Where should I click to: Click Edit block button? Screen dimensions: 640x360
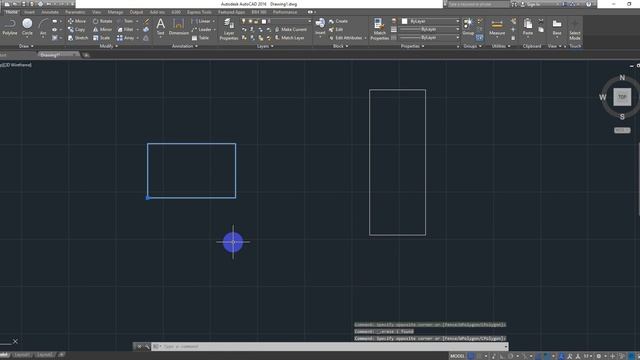[336, 29]
